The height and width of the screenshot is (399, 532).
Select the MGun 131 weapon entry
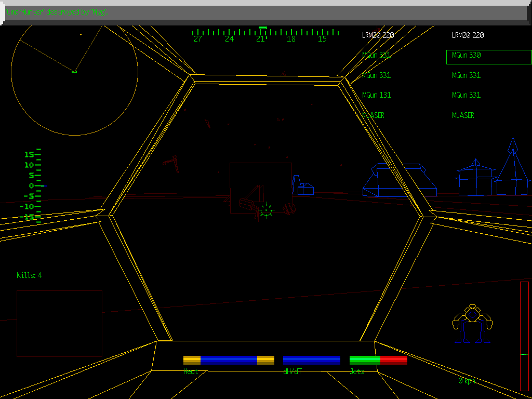coord(377,95)
